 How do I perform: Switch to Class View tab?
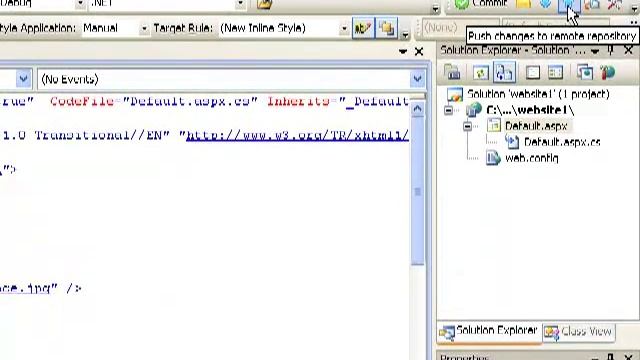tap(579, 332)
